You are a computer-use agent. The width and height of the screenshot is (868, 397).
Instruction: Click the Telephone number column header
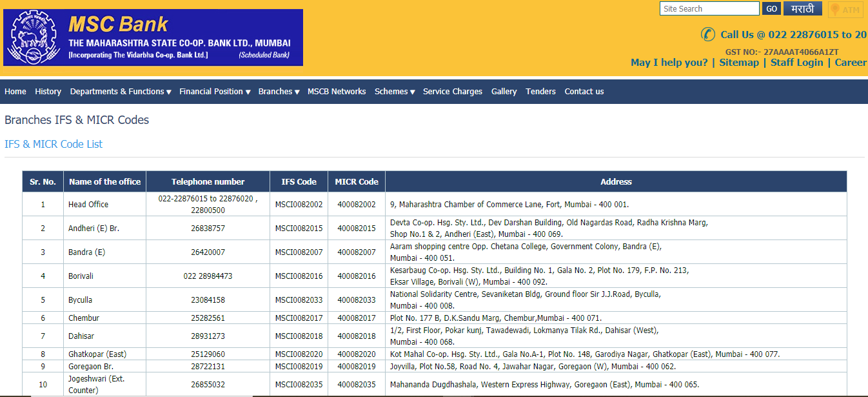(x=208, y=181)
